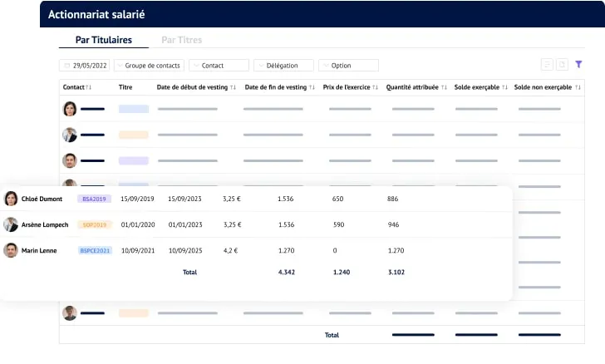Viewport: 605px width, 364px height.
Task: Click the document export icon beside the funnel
Action: point(562,65)
